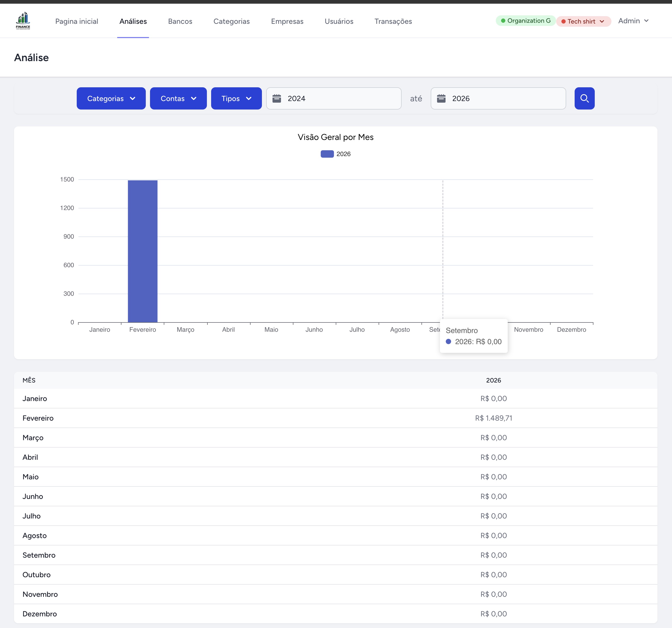Click the Fevereiro bar in the chart
This screenshot has height=628, width=672.
143,252
